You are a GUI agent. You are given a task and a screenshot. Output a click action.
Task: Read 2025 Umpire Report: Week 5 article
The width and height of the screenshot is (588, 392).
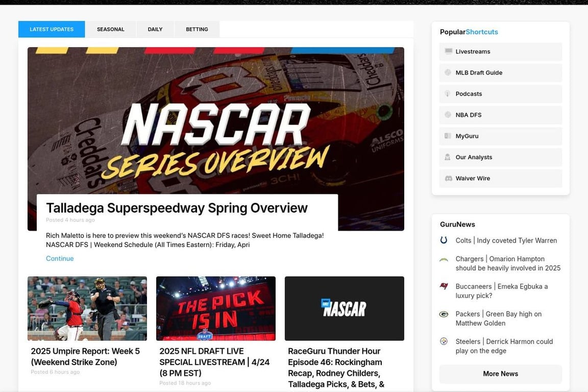click(85, 356)
